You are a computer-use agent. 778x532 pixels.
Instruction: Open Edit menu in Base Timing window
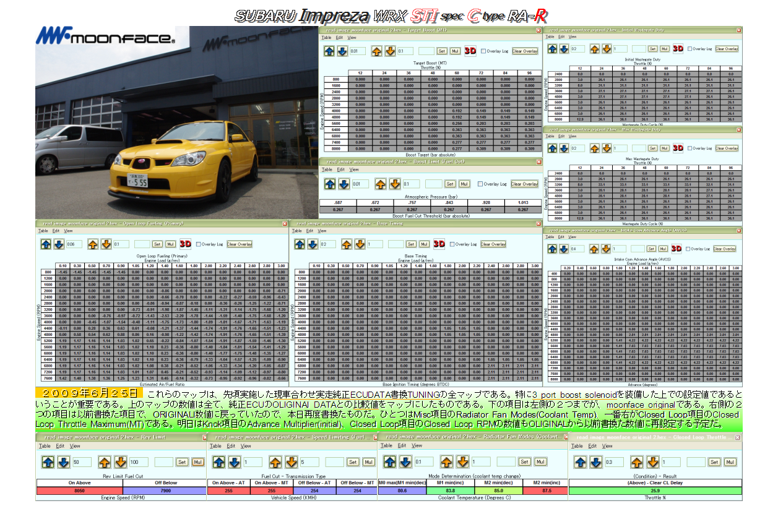(308, 231)
